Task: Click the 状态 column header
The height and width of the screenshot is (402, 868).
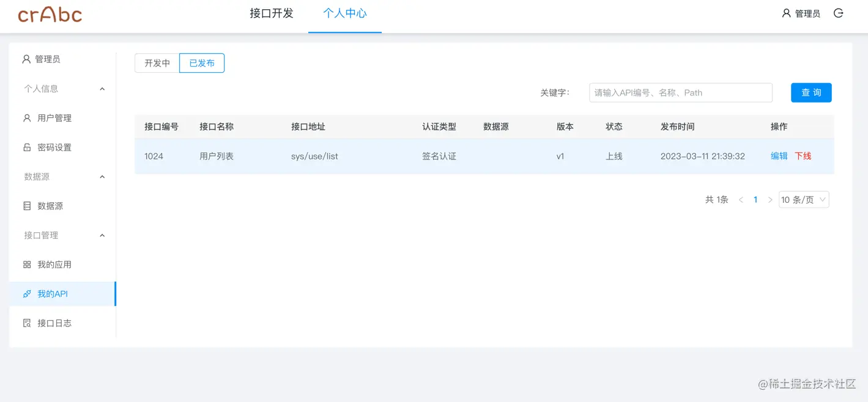Action: pyautogui.click(x=614, y=126)
